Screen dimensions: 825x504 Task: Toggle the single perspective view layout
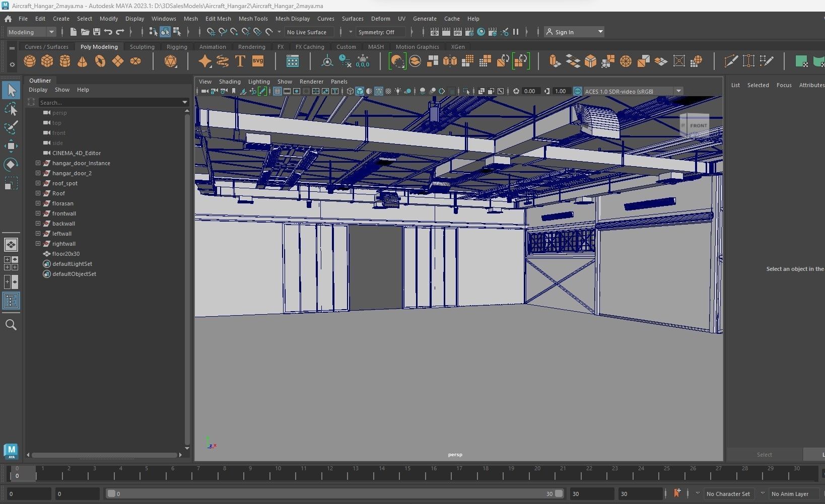coord(11,245)
